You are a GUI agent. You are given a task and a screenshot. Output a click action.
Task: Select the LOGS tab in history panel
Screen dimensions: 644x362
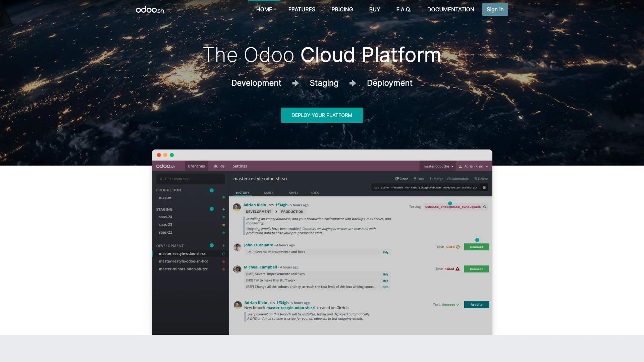[x=315, y=193]
